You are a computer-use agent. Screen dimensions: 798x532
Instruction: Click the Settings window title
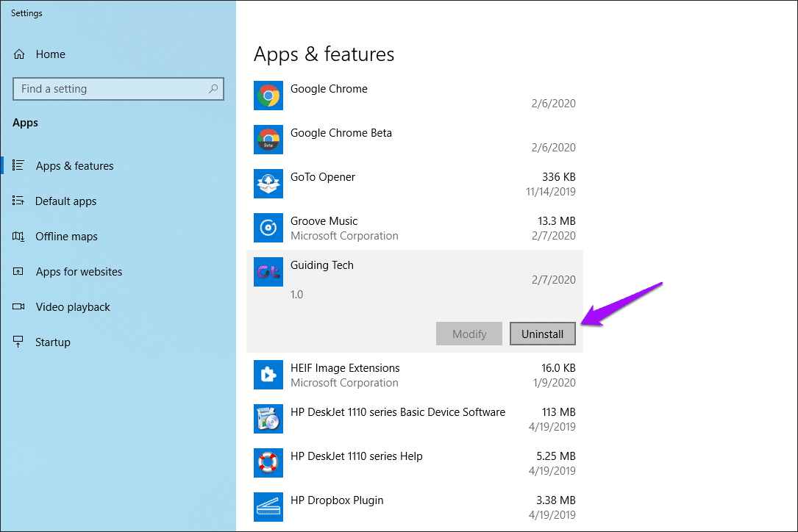click(26, 13)
